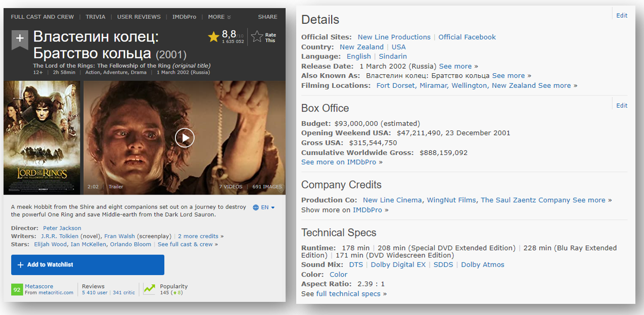The width and height of the screenshot is (644, 315).
Task: Click the gold rating star
Action: coord(213,36)
